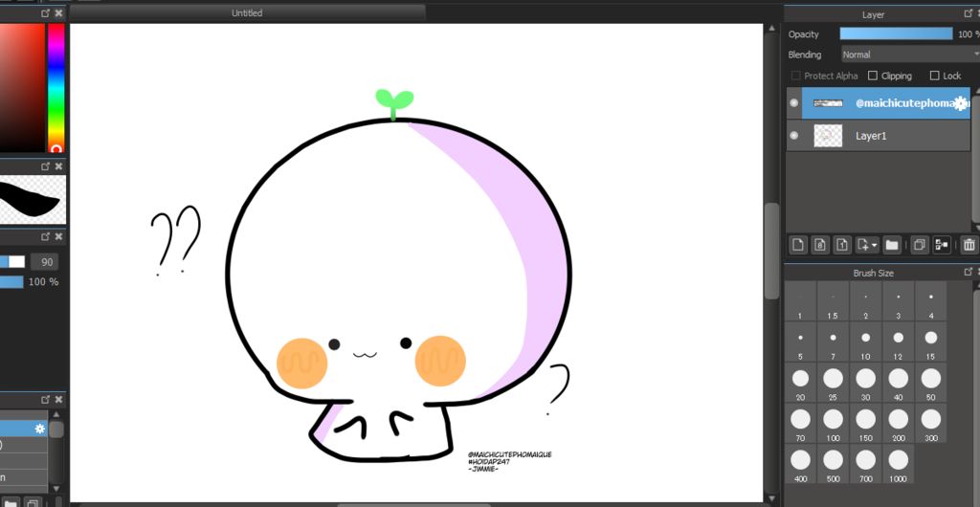Set brush size to 70

(801, 424)
